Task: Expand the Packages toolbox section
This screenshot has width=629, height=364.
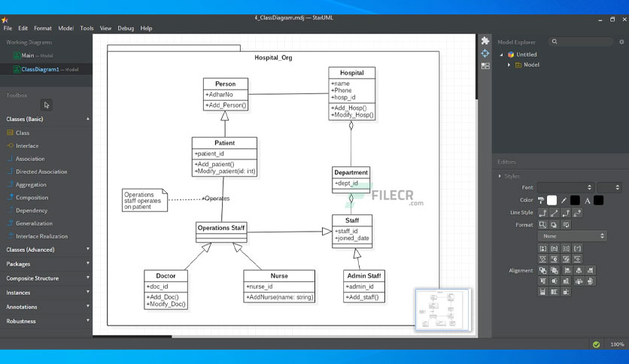Action: pos(88,263)
